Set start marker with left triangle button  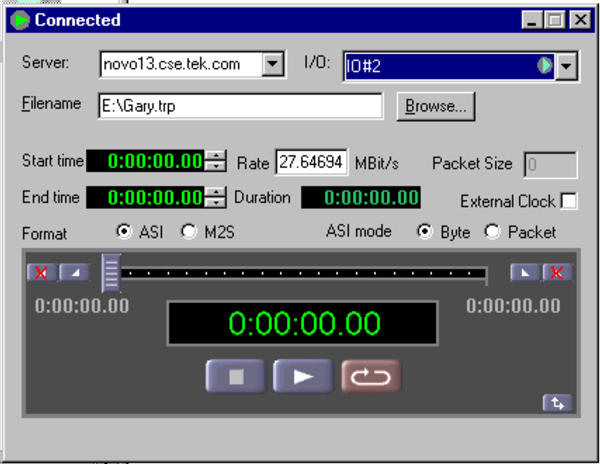[x=75, y=273]
